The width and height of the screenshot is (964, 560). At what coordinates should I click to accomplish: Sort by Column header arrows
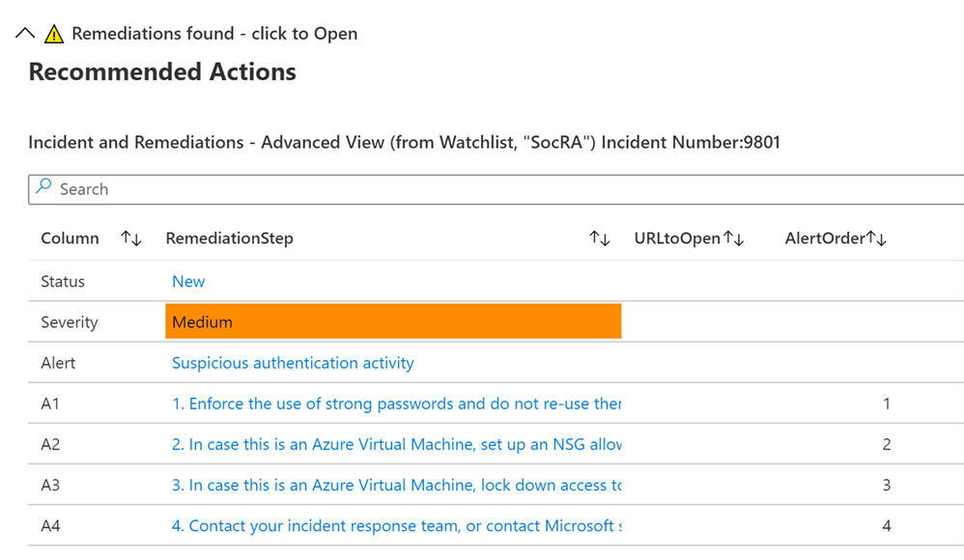coord(131,238)
